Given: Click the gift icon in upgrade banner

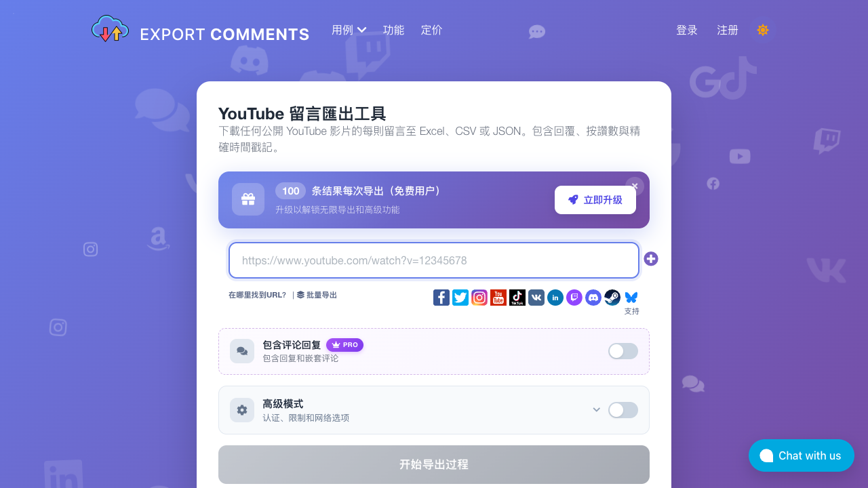Looking at the screenshot, I should [248, 199].
